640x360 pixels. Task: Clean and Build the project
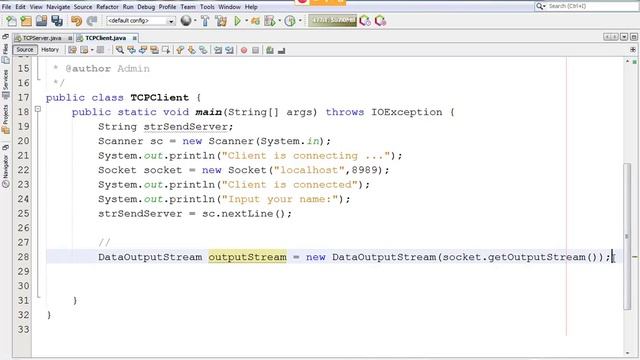[x=221, y=21]
